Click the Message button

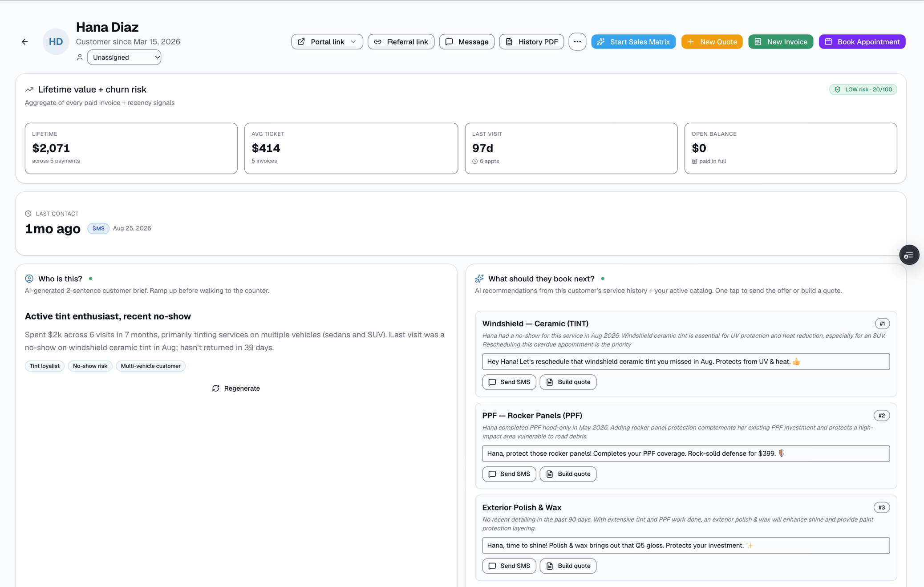click(x=466, y=42)
